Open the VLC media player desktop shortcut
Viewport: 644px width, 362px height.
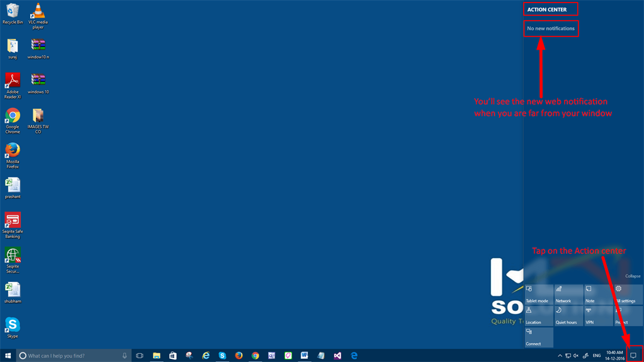tap(38, 16)
